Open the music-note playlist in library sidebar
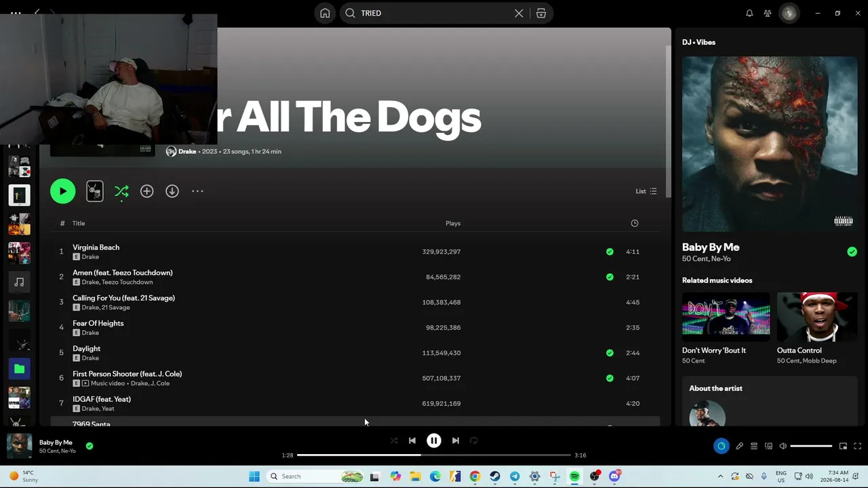868x488 pixels. (x=19, y=282)
